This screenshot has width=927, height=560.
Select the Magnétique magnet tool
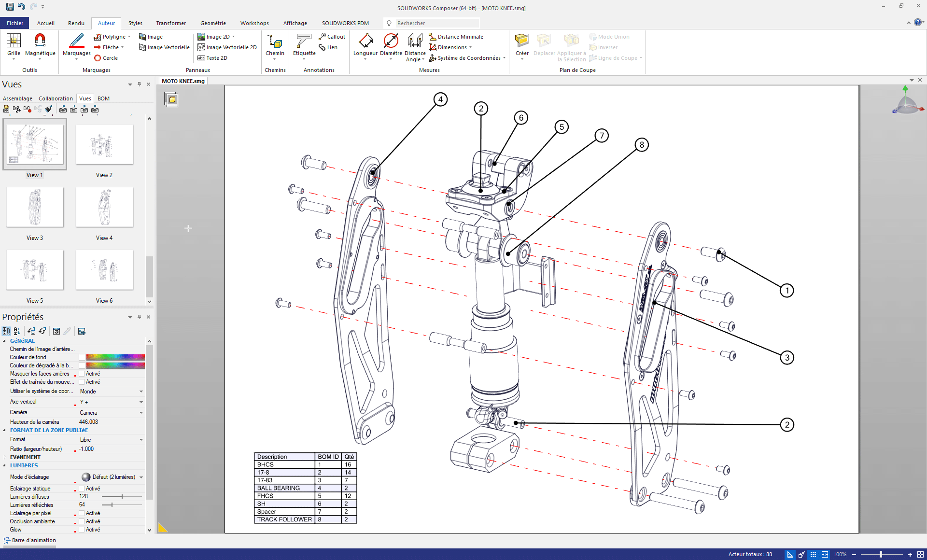click(x=40, y=42)
